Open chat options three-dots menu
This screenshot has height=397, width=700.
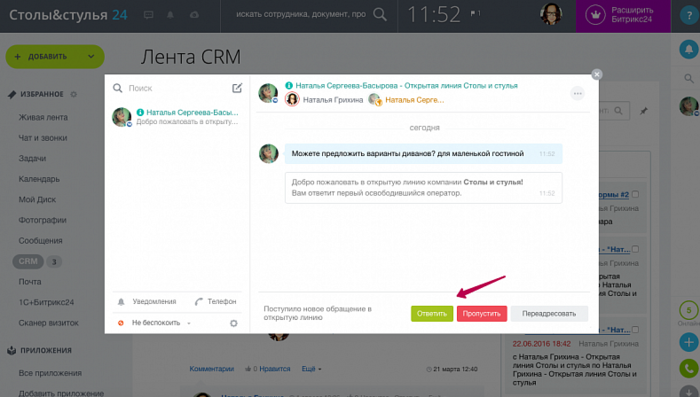[x=578, y=93]
